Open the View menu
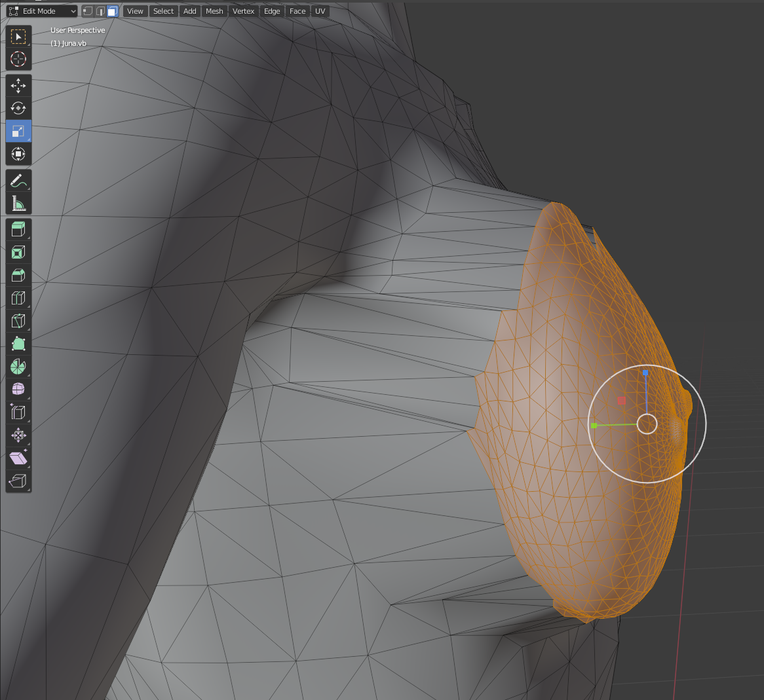 pyautogui.click(x=135, y=11)
